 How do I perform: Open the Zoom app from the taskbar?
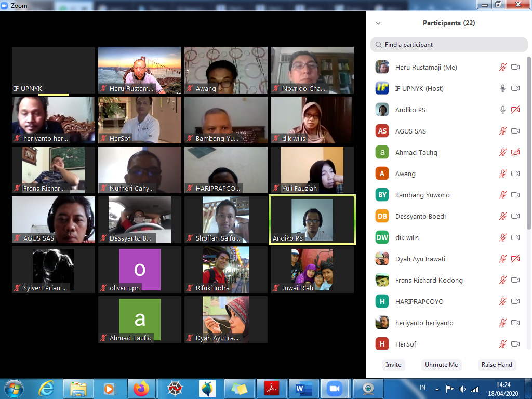tap(334, 389)
